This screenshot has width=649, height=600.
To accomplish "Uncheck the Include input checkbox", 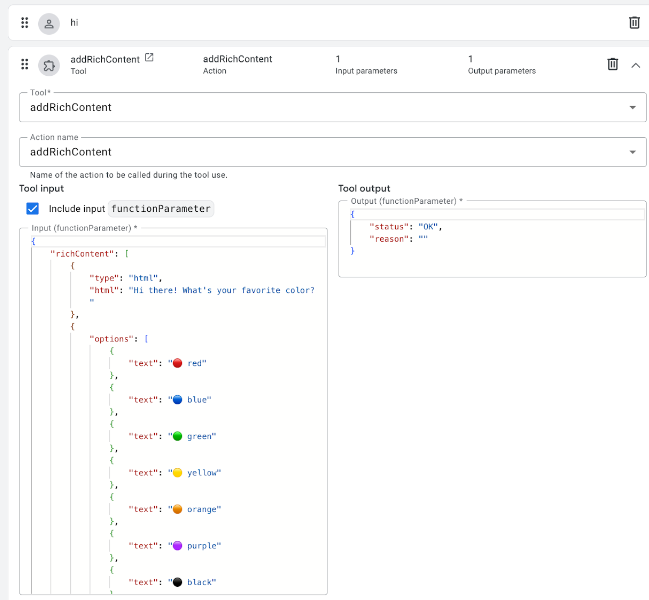I will (32, 209).
